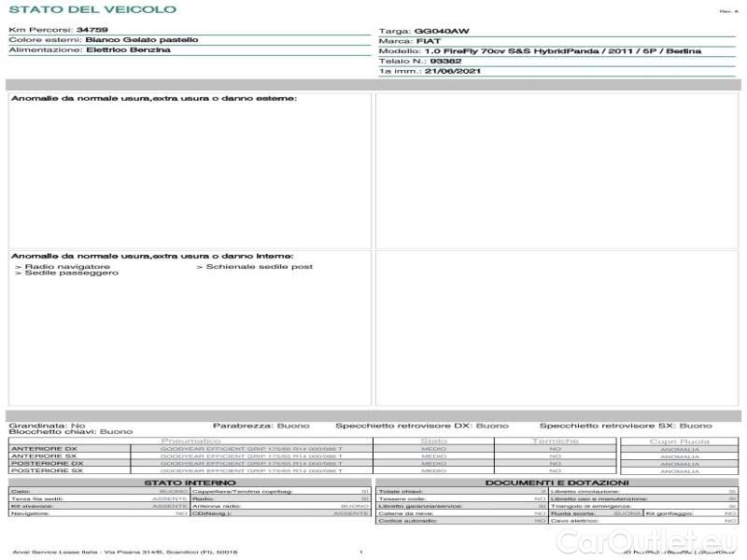
Task: Click the ANOMALIA value in ANTERIORE DX row
Action: click(680, 450)
